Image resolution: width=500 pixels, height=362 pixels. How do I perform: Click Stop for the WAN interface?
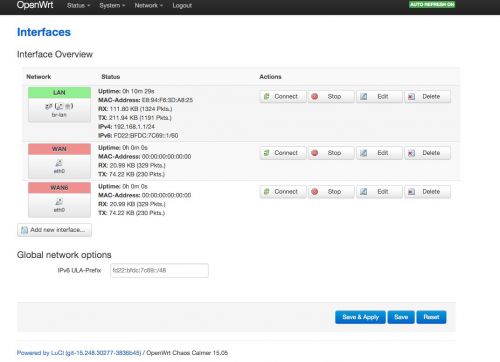coord(331,153)
